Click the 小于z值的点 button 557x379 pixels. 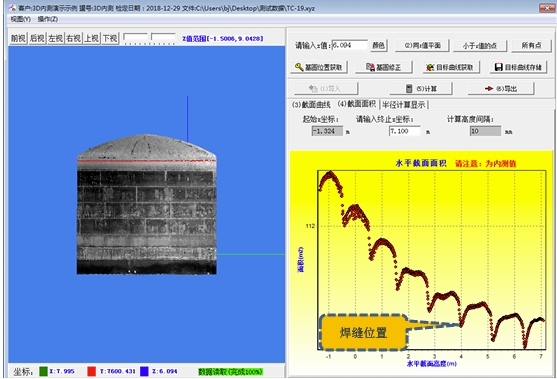[x=480, y=45]
